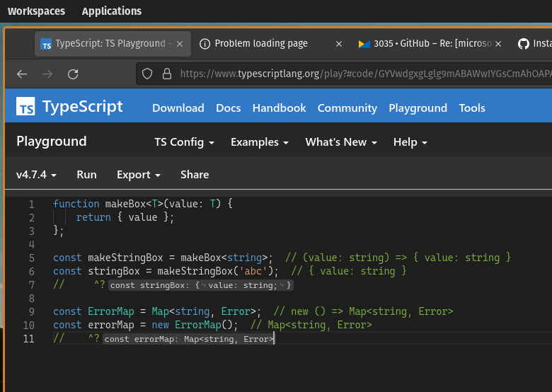Click 'ErrorMap' identifier on line 9
The width and height of the screenshot is (552, 392).
111,311
